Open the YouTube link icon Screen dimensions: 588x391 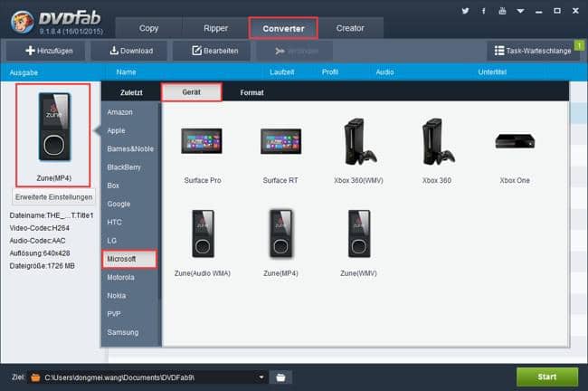coord(502,11)
